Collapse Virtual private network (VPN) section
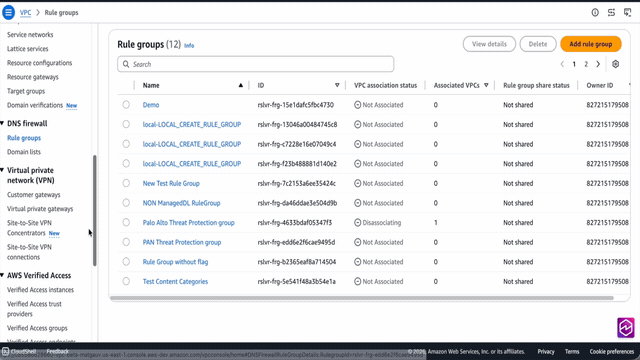The image size is (640, 360). point(2,170)
